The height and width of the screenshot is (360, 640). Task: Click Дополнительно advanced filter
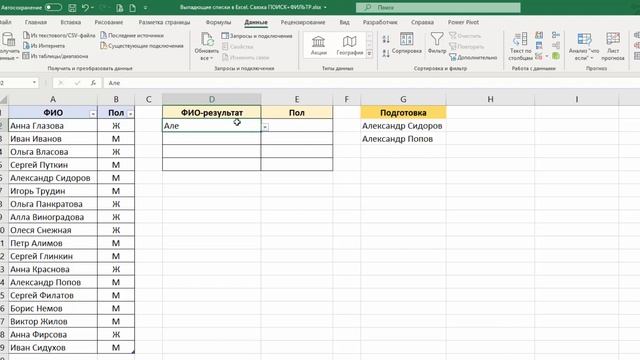pos(473,58)
